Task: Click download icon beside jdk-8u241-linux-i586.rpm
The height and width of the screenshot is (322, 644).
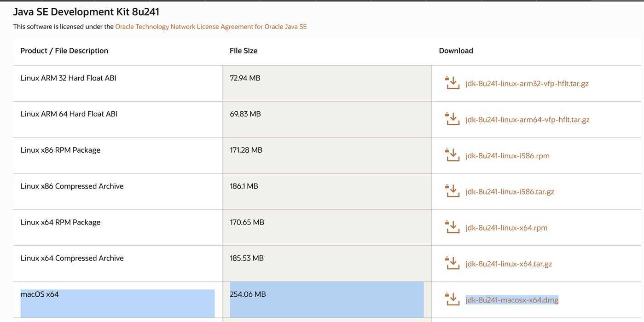Action: tap(453, 155)
